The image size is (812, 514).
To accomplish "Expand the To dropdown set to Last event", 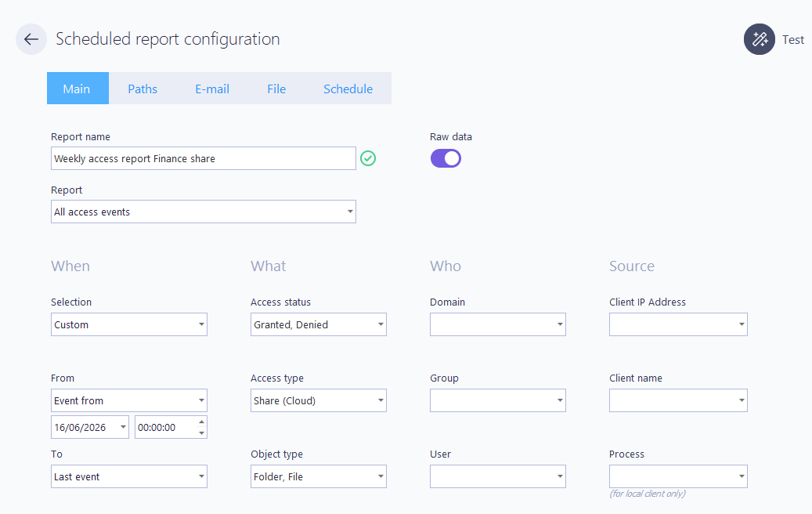I will [129, 476].
